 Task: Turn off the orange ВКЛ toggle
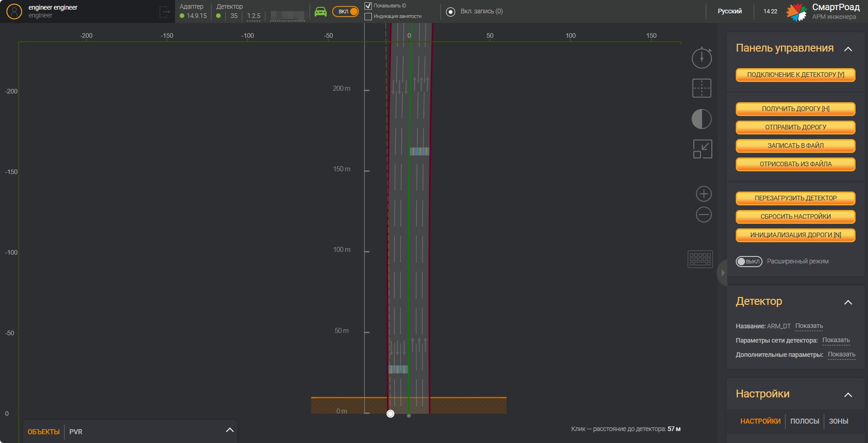tap(346, 12)
